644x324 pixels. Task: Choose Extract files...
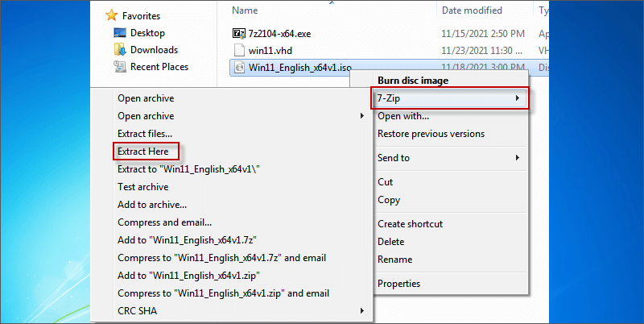pos(145,134)
